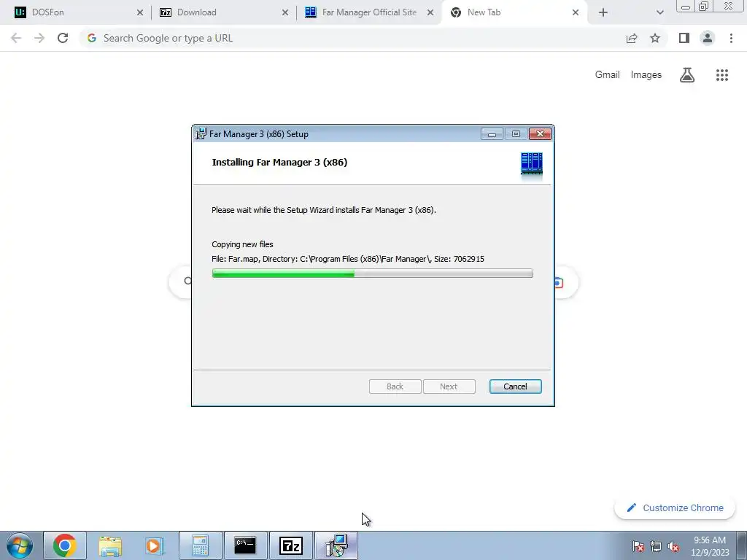Click Customize Chrome button
The image size is (747, 560).
675,507
